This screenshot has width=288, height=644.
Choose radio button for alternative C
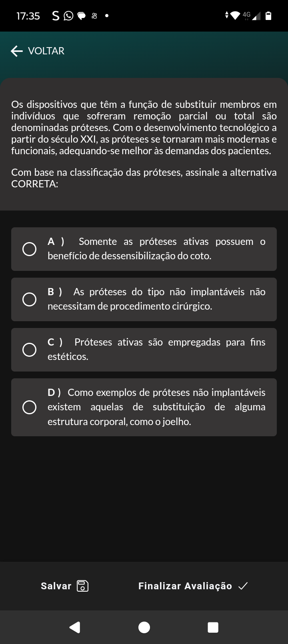point(29,350)
